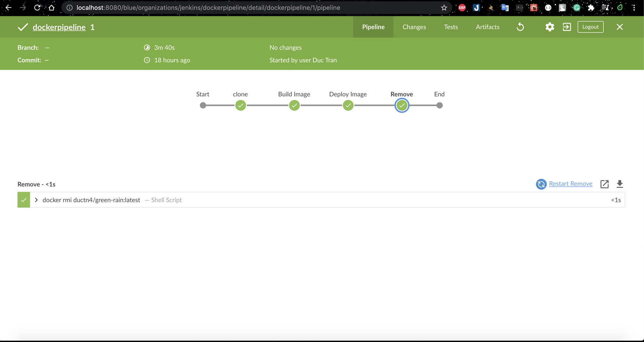644x342 pixels.
Task: Open the media playlist control icon
Action: click(605, 7)
